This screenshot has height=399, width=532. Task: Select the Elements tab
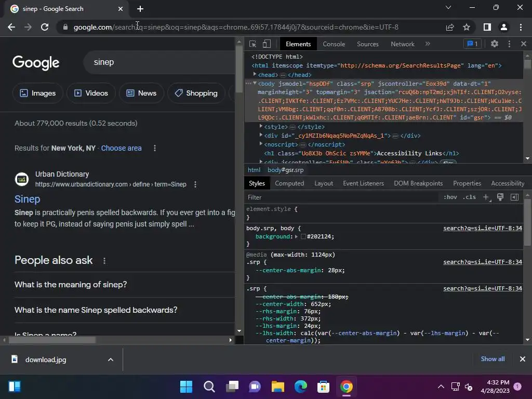pyautogui.click(x=298, y=44)
